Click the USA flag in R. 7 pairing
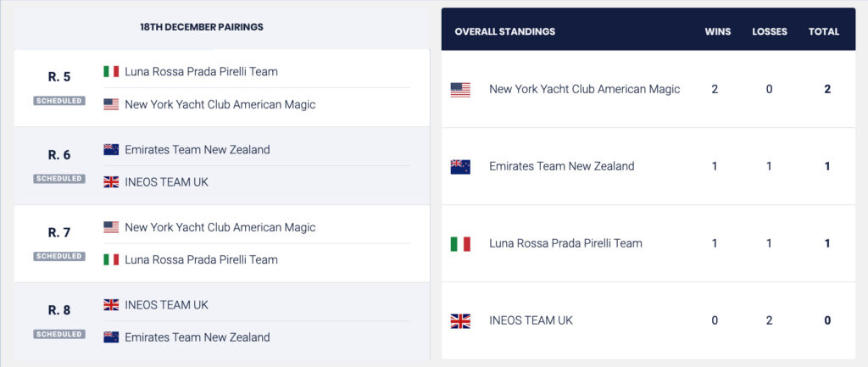868x367 pixels. pos(111,227)
